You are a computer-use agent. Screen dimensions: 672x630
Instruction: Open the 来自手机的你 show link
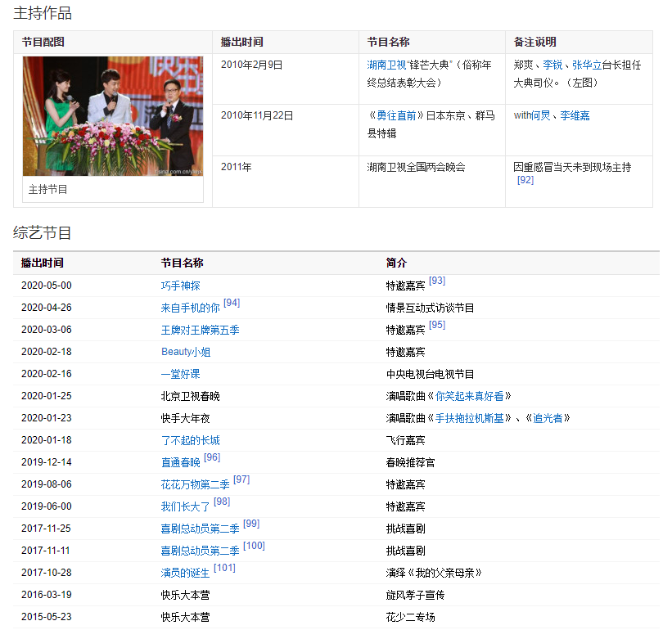pos(190,308)
